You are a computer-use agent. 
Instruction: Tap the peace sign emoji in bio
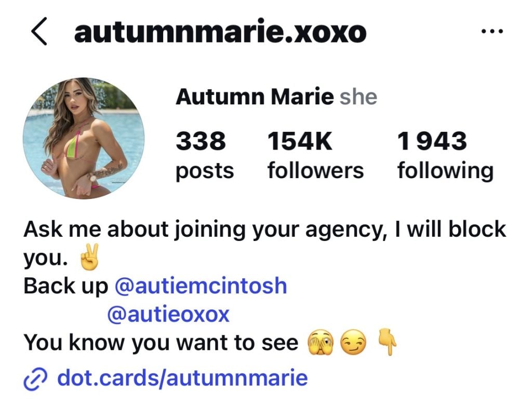(89, 257)
